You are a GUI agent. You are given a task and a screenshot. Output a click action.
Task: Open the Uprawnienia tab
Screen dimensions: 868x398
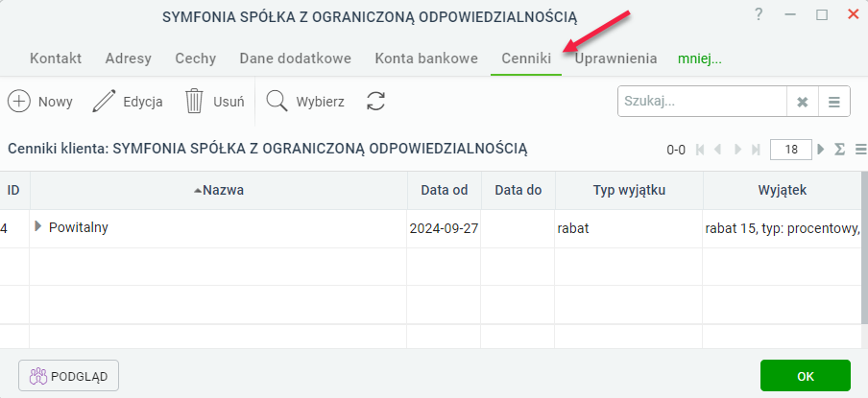click(615, 59)
